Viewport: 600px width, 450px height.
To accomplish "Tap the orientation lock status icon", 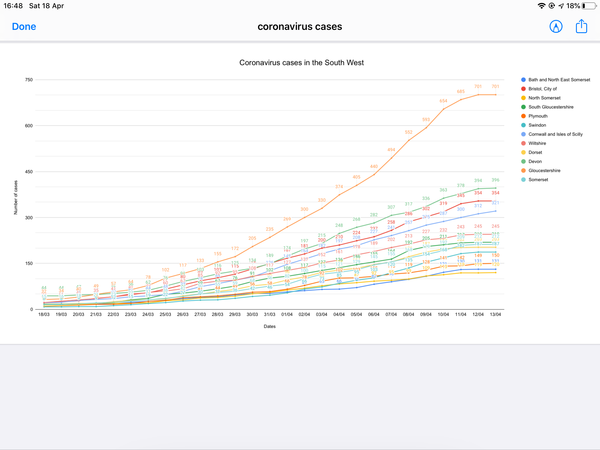I will tap(551, 6).
